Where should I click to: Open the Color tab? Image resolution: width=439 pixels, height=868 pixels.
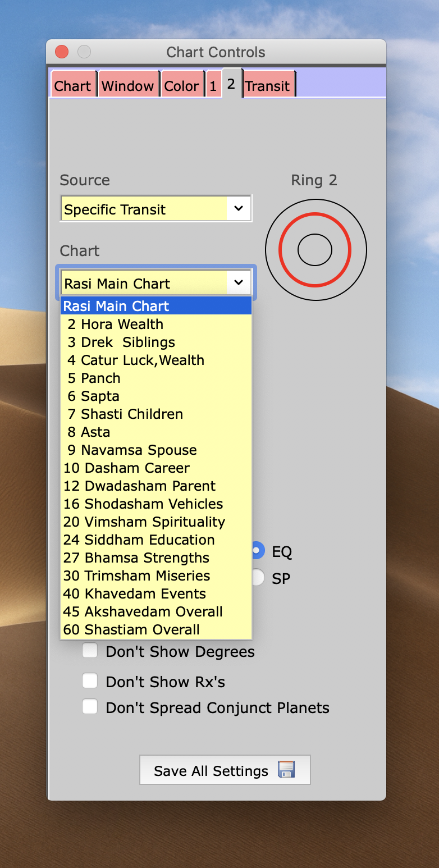tap(181, 86)
